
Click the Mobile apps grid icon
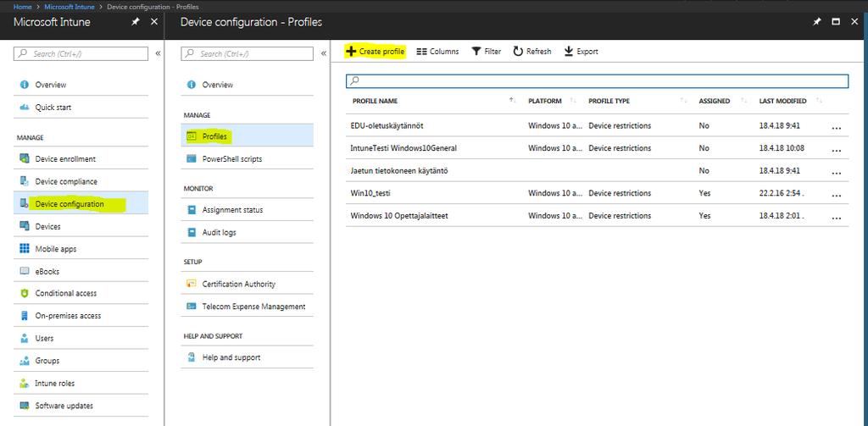[x=25, y=249]
